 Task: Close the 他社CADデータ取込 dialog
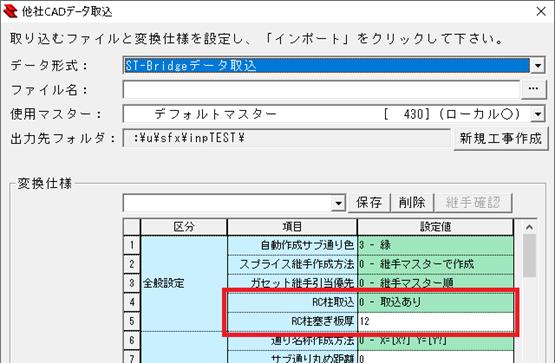(541, 11)
